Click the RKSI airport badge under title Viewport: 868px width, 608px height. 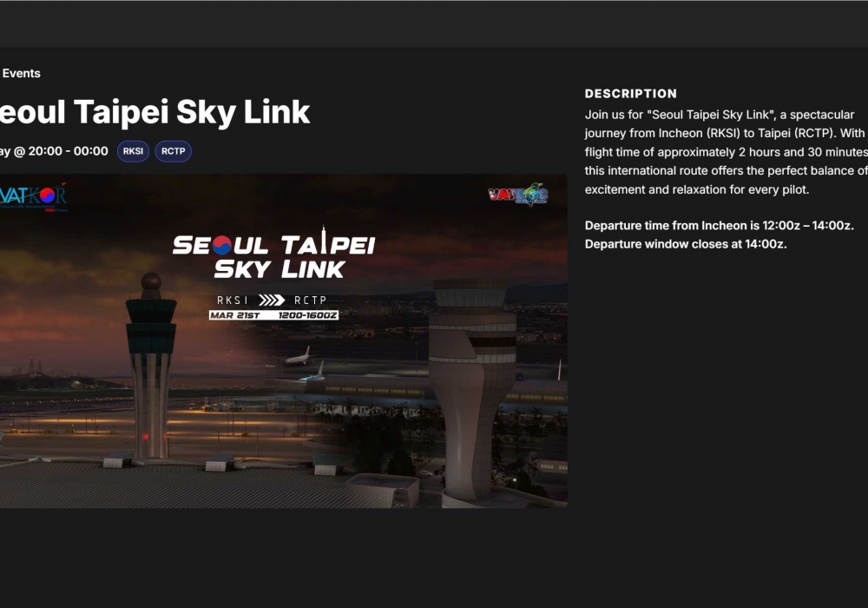pos(133,151)
